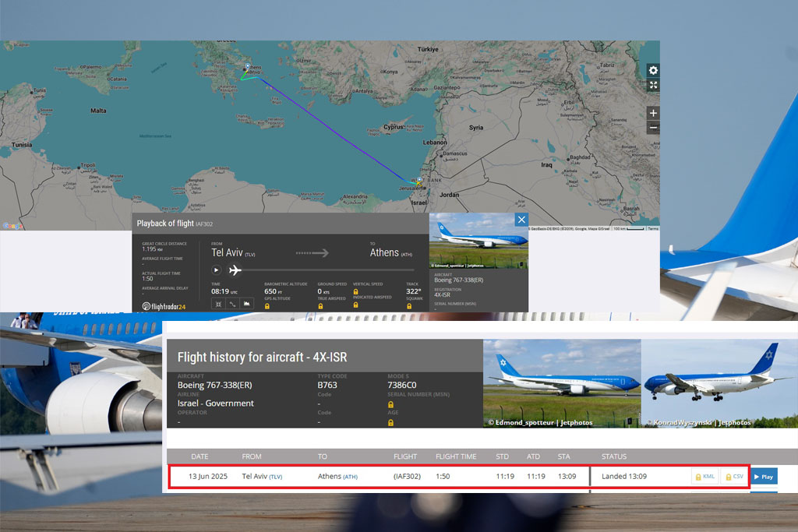Open aircraft photo in playback panel
This screenshot has height=532, width=798.
(479, 241)
